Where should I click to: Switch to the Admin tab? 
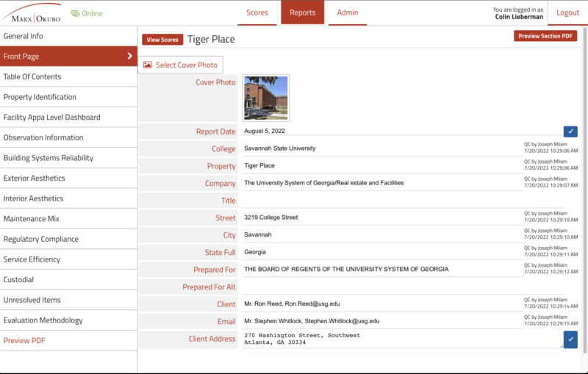point(348,12)
